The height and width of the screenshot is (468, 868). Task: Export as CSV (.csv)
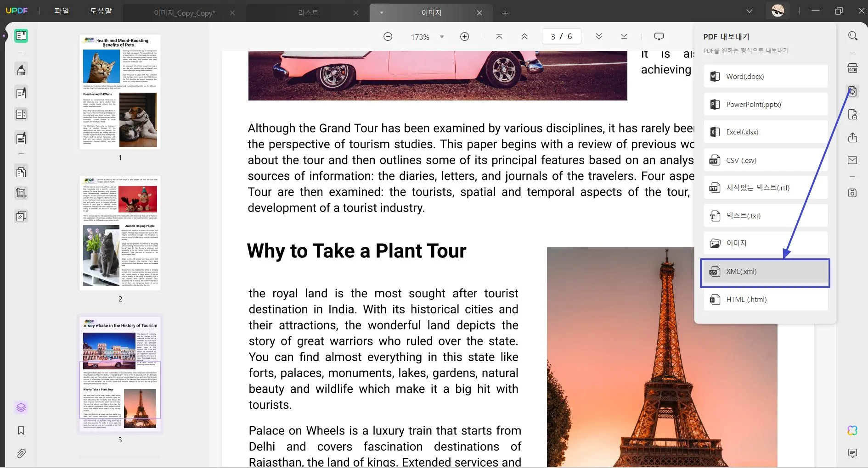[766, 160]
